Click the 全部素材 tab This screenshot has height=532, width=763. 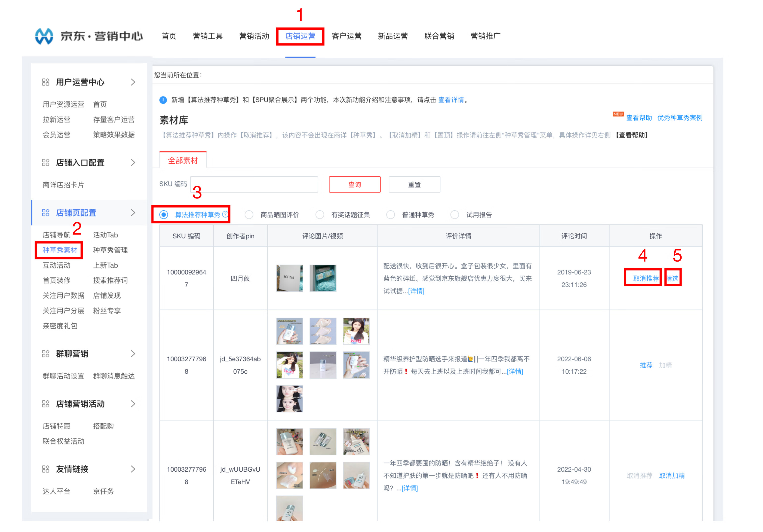[183, 160]
